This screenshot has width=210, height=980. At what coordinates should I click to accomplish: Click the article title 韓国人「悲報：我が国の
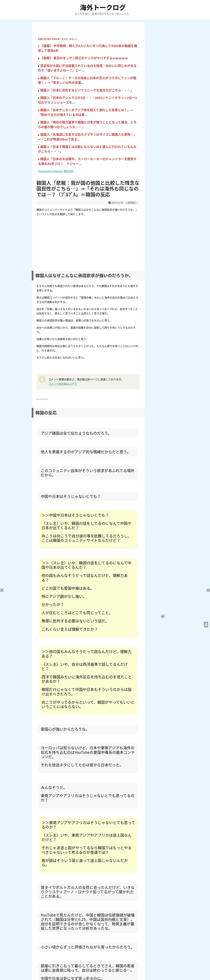point(88,189)
